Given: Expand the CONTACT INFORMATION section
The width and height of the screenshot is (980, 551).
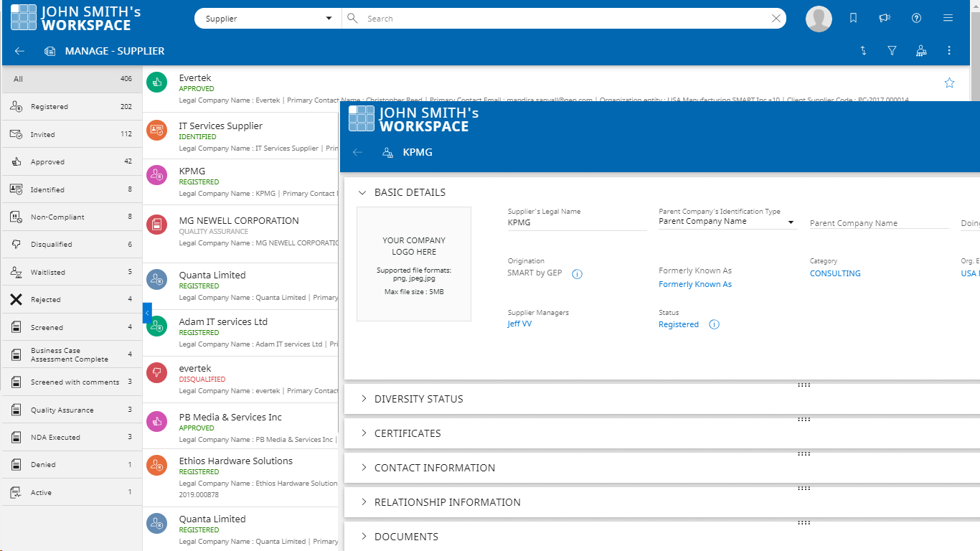Looking at the screenshot, I should point(363,468).
